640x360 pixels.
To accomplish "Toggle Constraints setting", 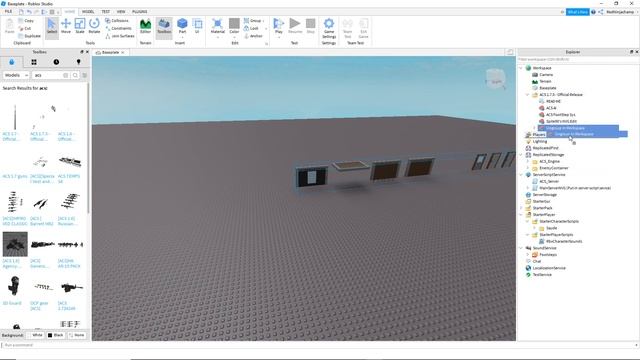I will 118,28.
